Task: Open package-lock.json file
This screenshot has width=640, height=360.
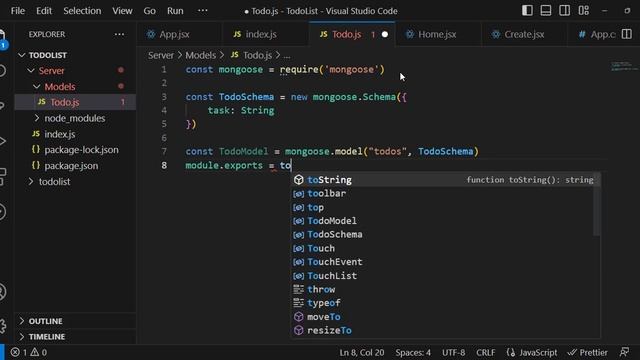Action: 76,150
